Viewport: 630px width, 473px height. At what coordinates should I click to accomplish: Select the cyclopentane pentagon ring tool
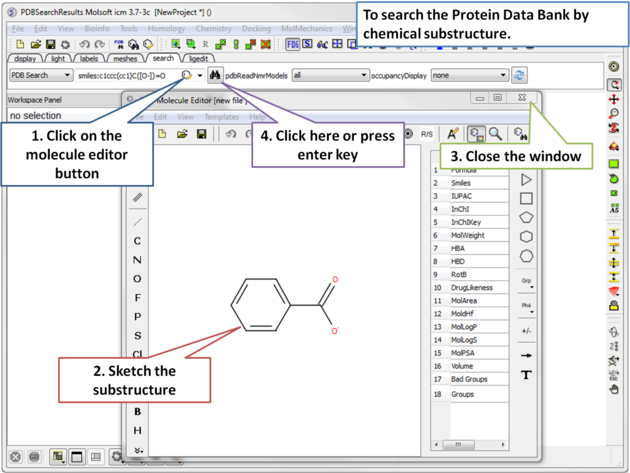point(526,217)
